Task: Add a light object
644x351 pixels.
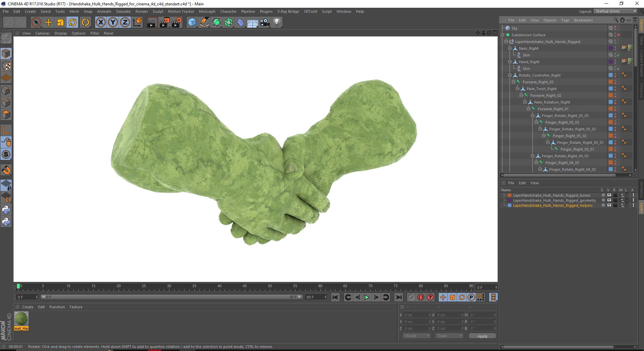Action: coord(277,23)
